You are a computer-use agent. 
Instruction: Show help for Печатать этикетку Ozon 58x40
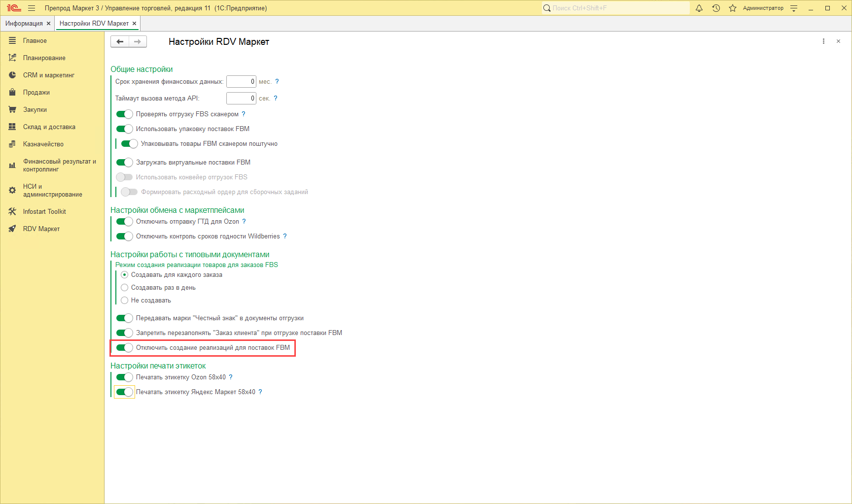coord(231,377)
